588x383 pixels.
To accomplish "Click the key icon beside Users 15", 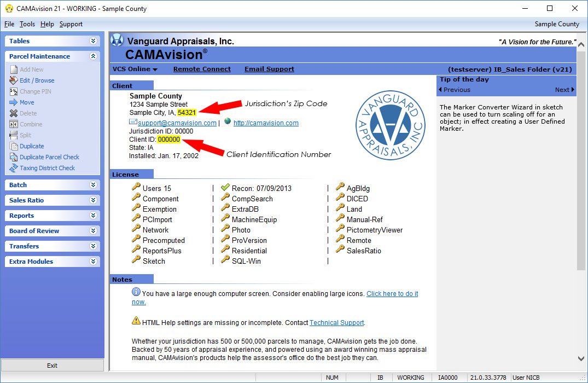I will (136, 188).
